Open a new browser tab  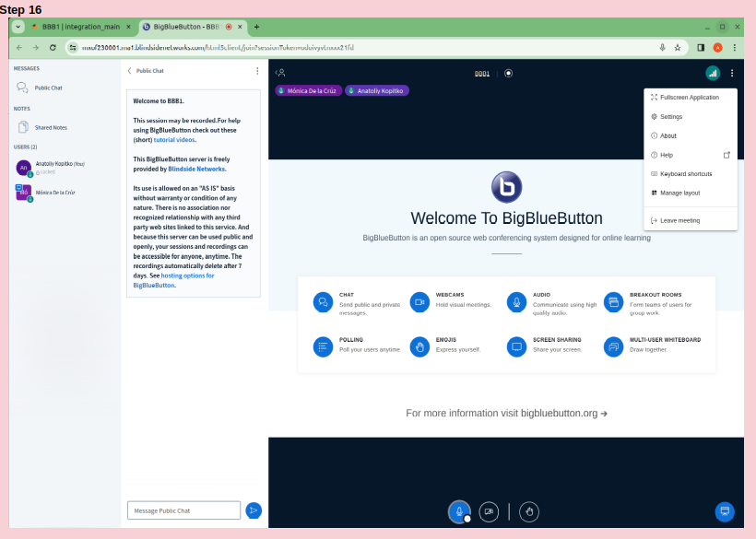pyautogui.click(x=256, y=27)
